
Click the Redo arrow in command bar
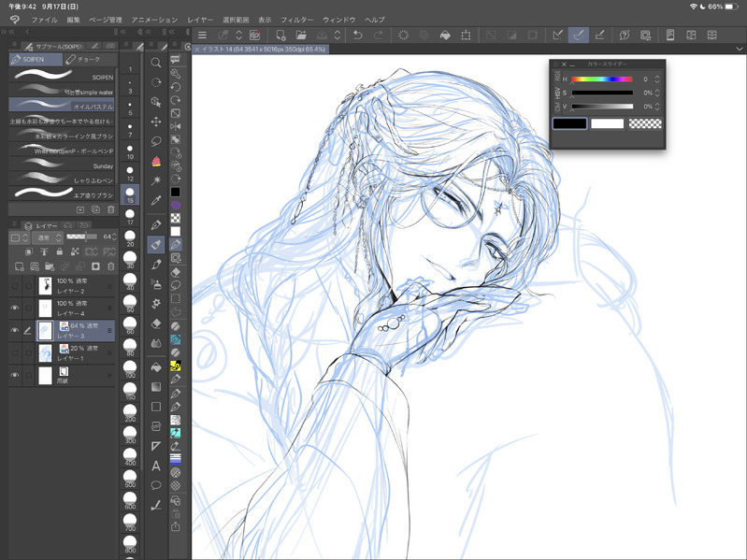click(378, 36)
